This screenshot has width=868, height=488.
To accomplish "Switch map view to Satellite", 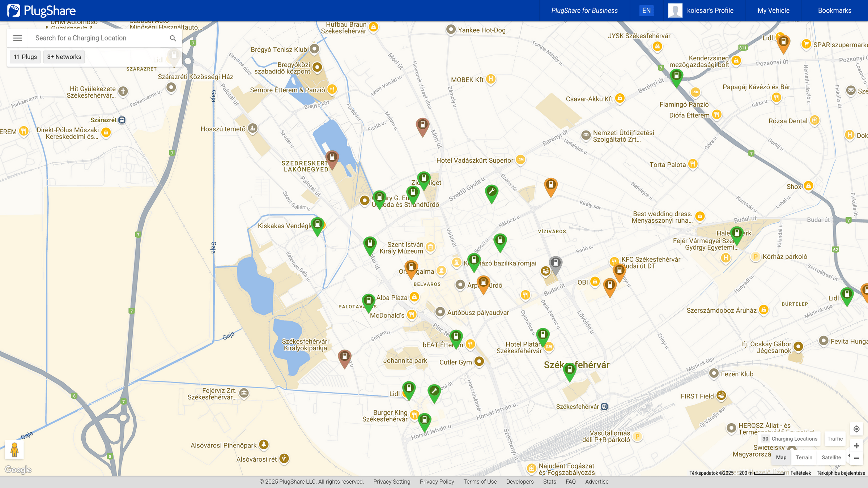I will 831,457.
